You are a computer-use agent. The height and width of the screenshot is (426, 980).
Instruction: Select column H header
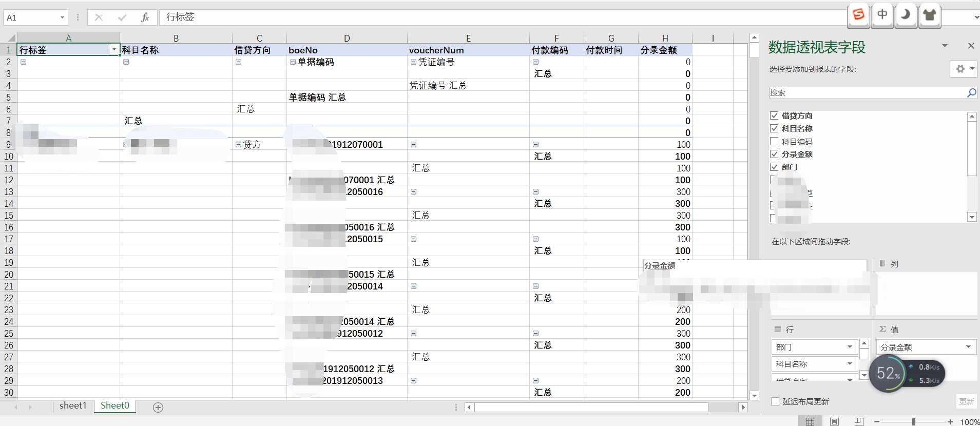pos(665,38)
